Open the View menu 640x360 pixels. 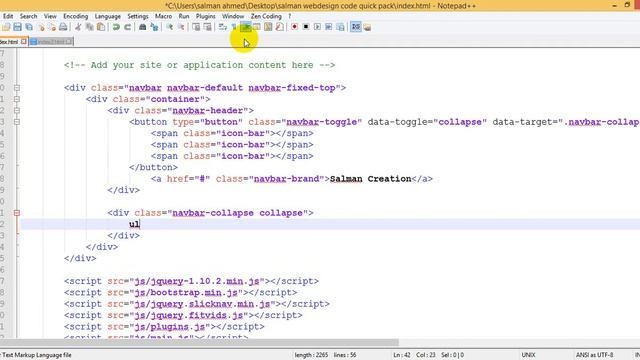pos(50,16)
